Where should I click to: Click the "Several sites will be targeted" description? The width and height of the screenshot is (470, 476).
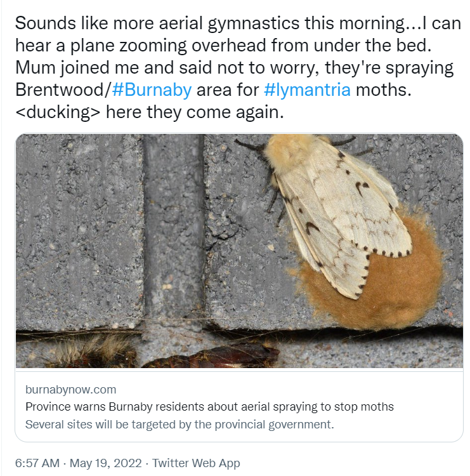180,425
